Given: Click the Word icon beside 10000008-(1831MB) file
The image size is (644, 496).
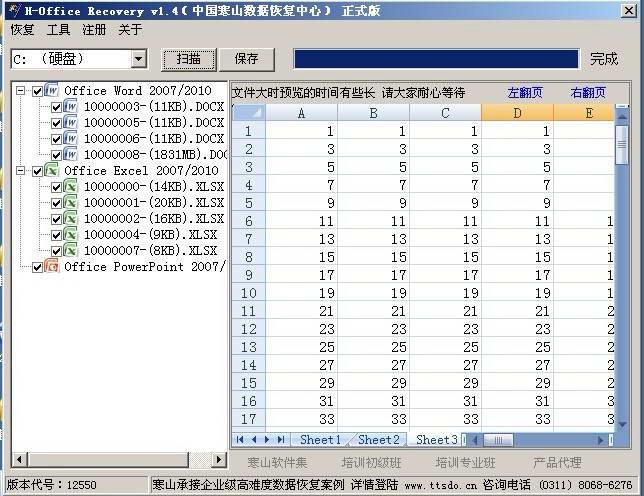Looking at the screenshot, I should click(71, 154).
